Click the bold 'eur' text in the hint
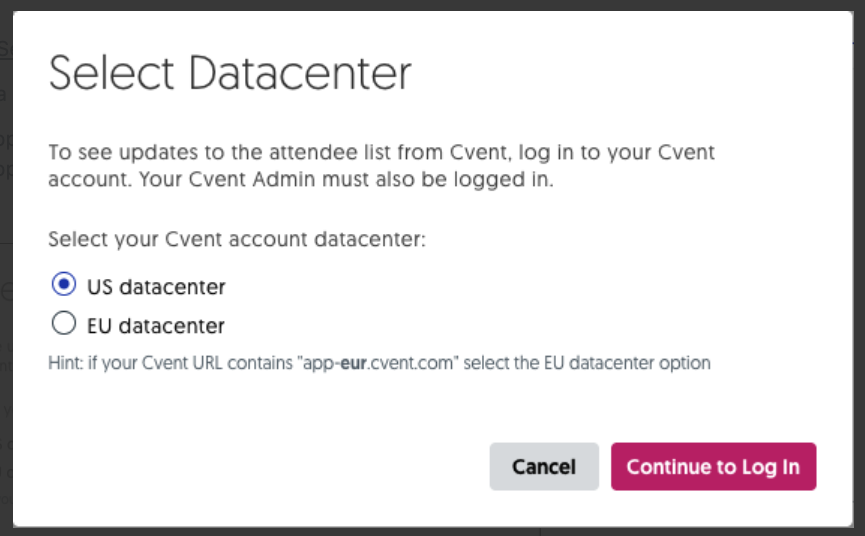This screenshot has height=536, width=865. 354,363
